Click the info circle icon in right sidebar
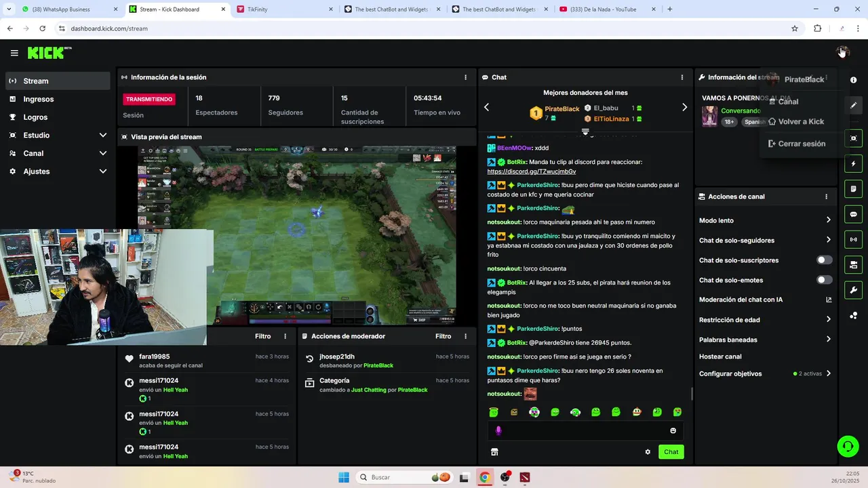Viewport: 868px width, 488px height. point(853,81)
